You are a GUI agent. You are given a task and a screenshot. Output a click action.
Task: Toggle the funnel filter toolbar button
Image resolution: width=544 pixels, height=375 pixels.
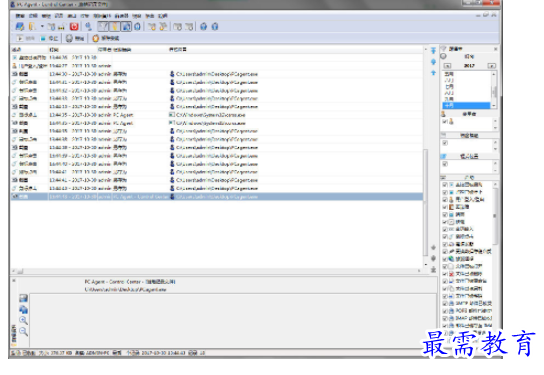(103, 26)
